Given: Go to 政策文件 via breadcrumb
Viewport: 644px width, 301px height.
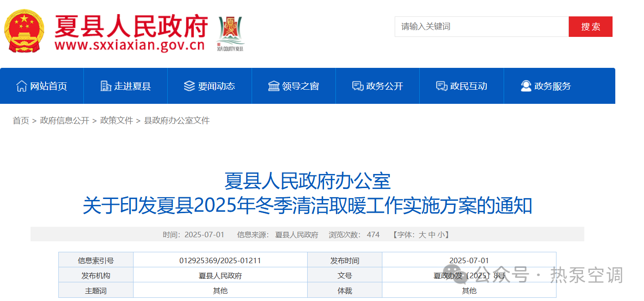Looking at the screenshot, I should click(x=116, y=120).
